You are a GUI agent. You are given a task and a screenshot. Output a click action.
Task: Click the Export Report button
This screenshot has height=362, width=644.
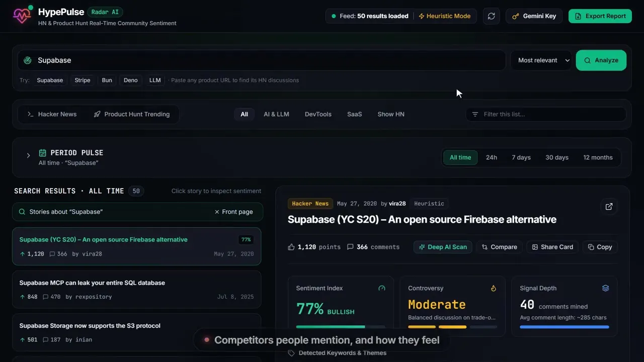[600, 16]
